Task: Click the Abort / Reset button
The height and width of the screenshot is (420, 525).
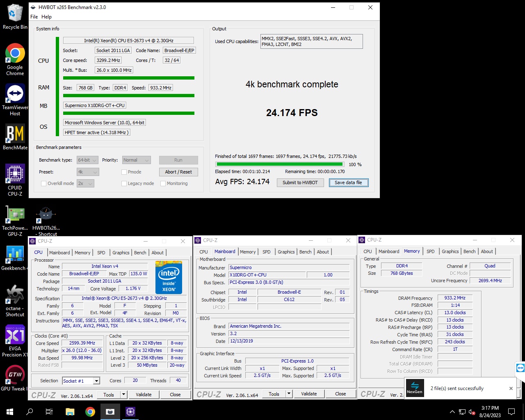Action: 178,172
